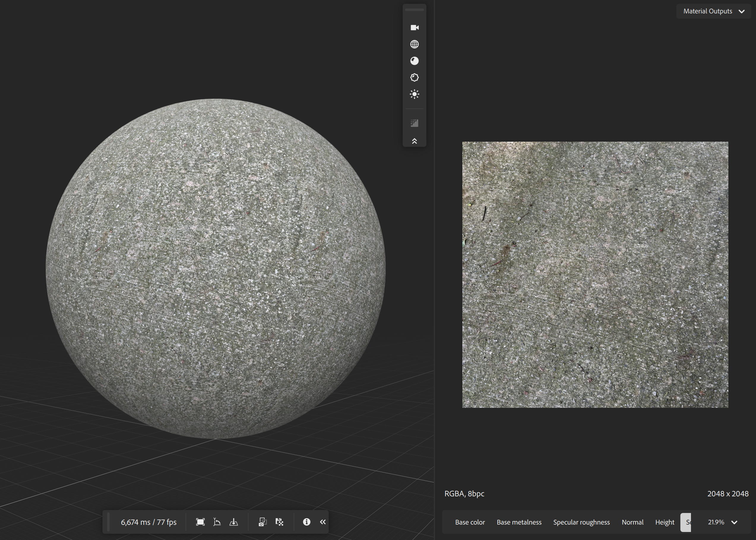Click the concrete texture preview image
Viewport: 756px width, 540px height.
click(x=595, y=275)
